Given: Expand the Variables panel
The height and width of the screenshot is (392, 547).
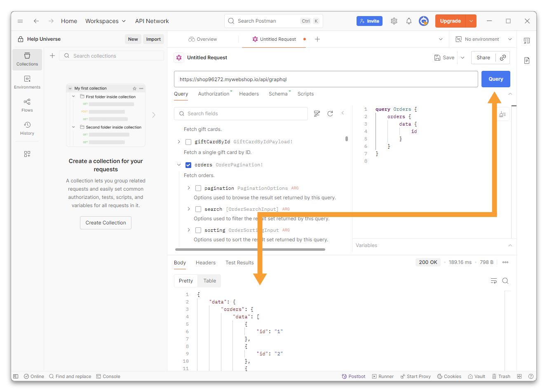Looking at the screenshot, I should (510, 245).
